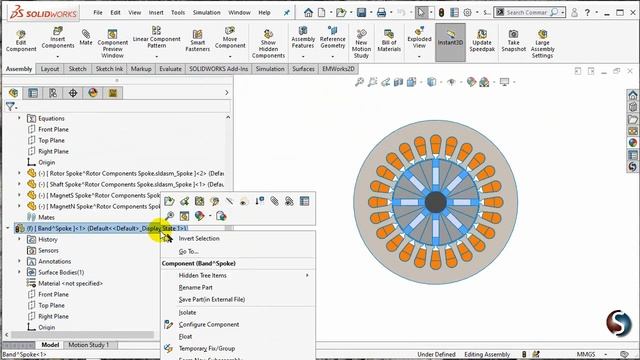
Task: Toggle Hide/Show Items eye icon
Action: tap(451, 82)
